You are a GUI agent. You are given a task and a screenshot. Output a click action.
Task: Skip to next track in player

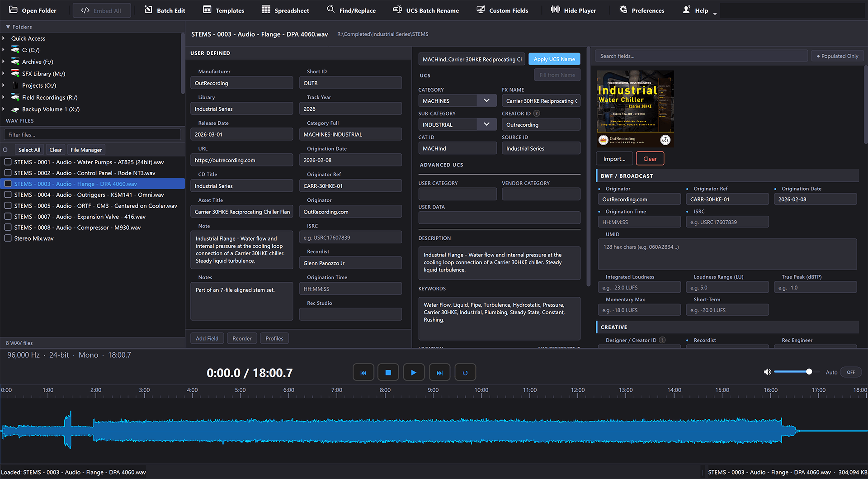coord(439,373)
